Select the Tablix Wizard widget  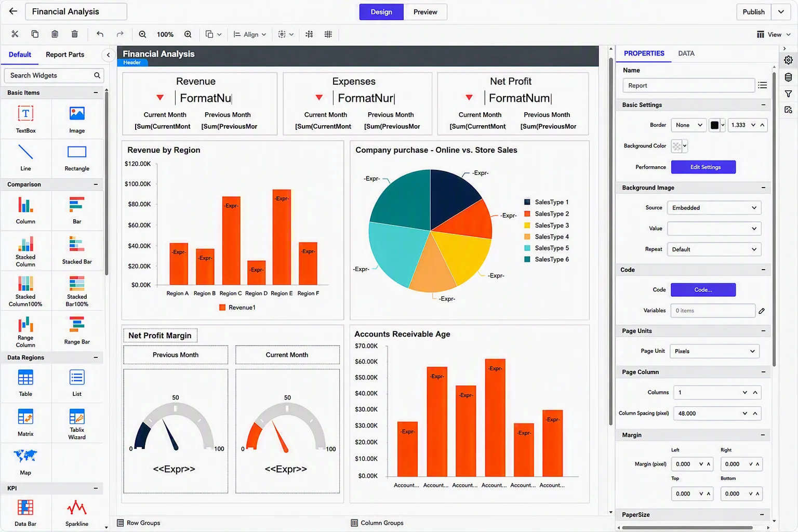(77, 423)
